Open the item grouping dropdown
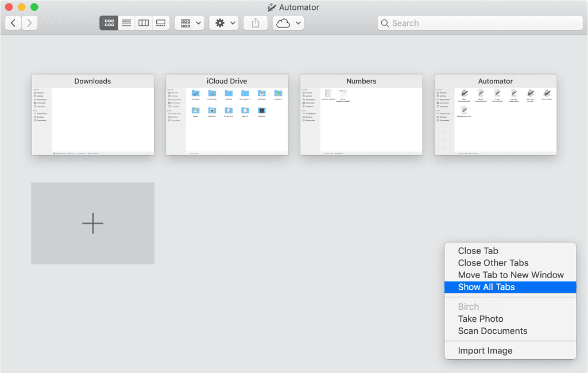 tap(189, 22)
